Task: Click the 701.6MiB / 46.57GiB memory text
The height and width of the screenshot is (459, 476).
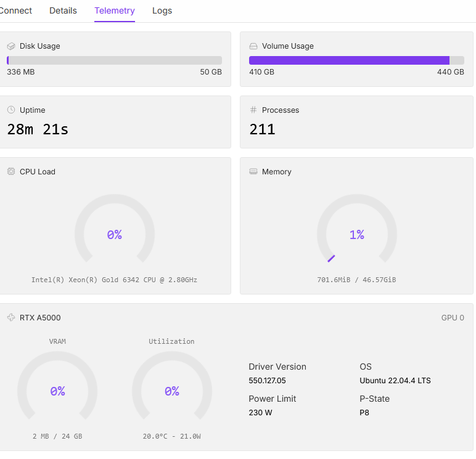Action: click(x=357, y=280)
